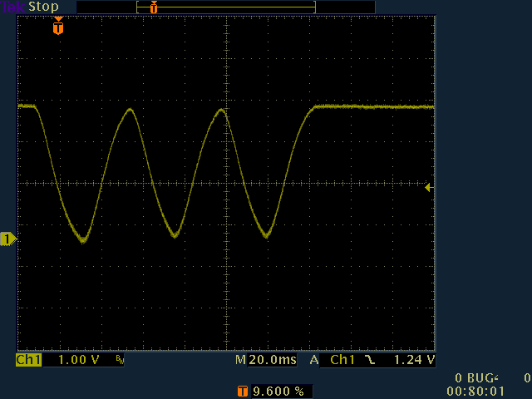The height and width of the screenshot is (399, 532).
Task: Click the trigger level arrow on right edge
Action: coord(428,187)
